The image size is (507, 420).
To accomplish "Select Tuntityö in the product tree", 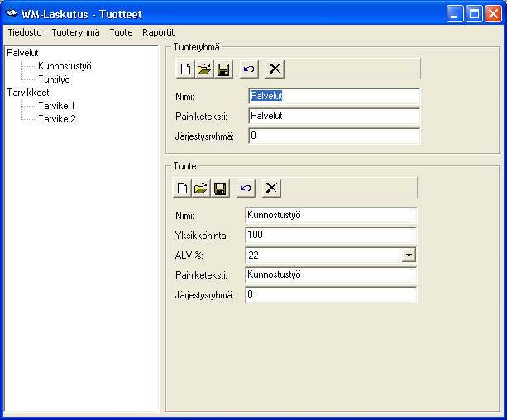I will (x=54, y=79).
